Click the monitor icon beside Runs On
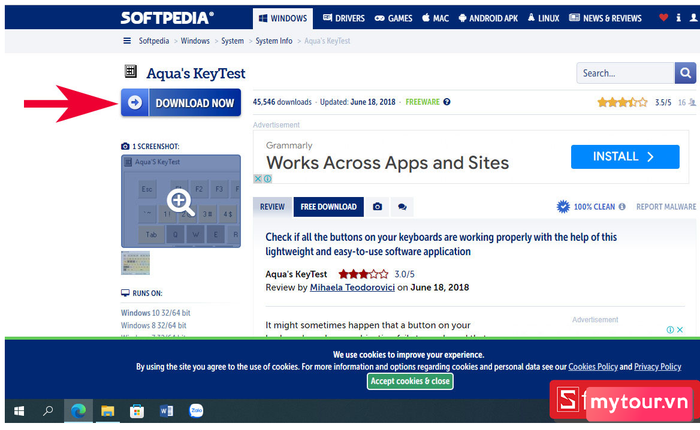Screen dimensions: 700x430 pos(125,293)
